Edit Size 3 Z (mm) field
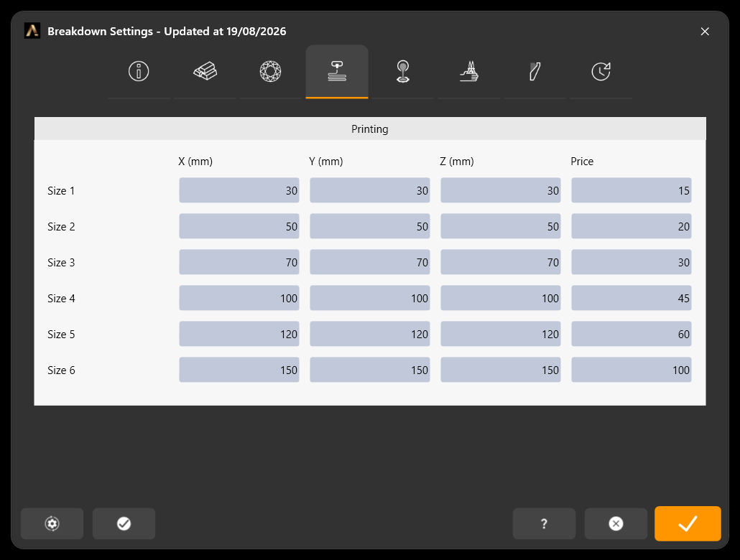Screen dimensions: 740x560 point(501,262)
